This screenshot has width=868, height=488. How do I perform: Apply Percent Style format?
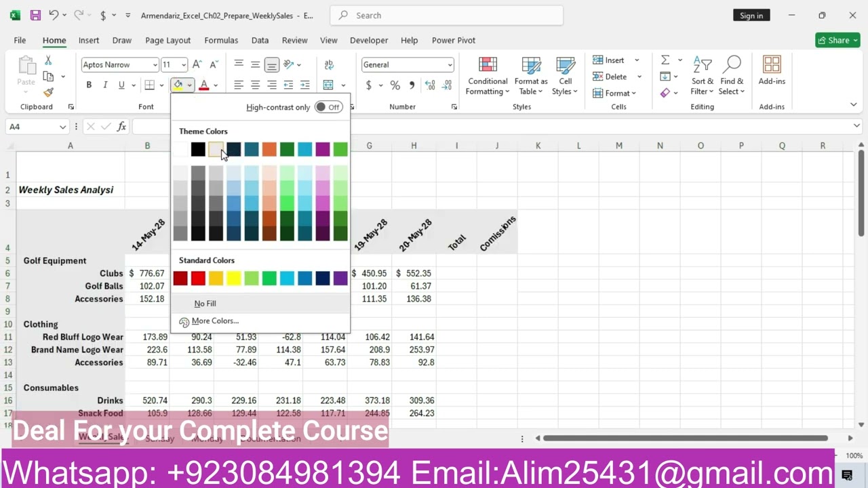pos(395,85)
